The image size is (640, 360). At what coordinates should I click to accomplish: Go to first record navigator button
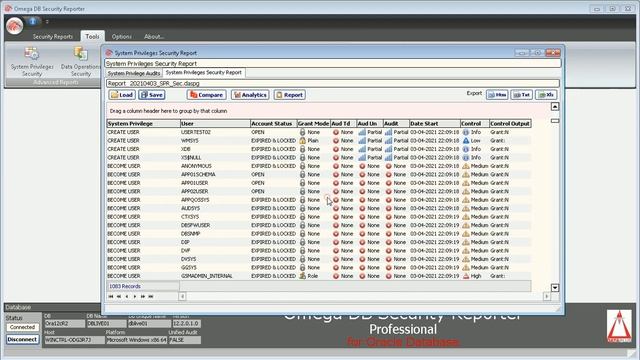click(111, 296)
